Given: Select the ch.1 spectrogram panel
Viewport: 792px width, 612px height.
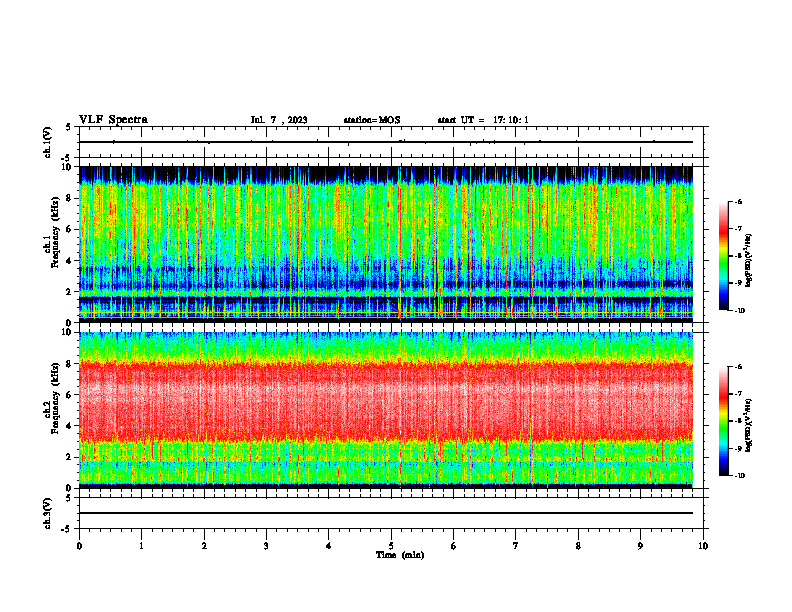Looking at the screenshot, I should tap(386, 244).
